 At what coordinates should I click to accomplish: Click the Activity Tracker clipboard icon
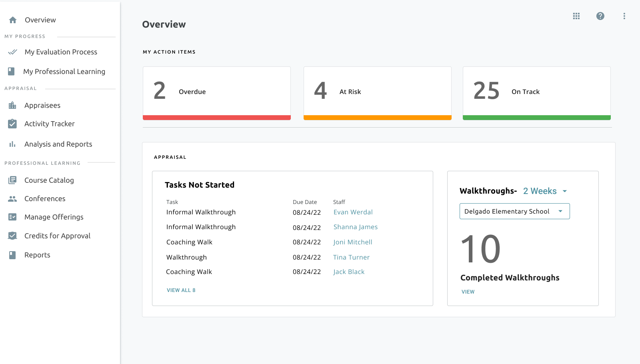(12, 124)
